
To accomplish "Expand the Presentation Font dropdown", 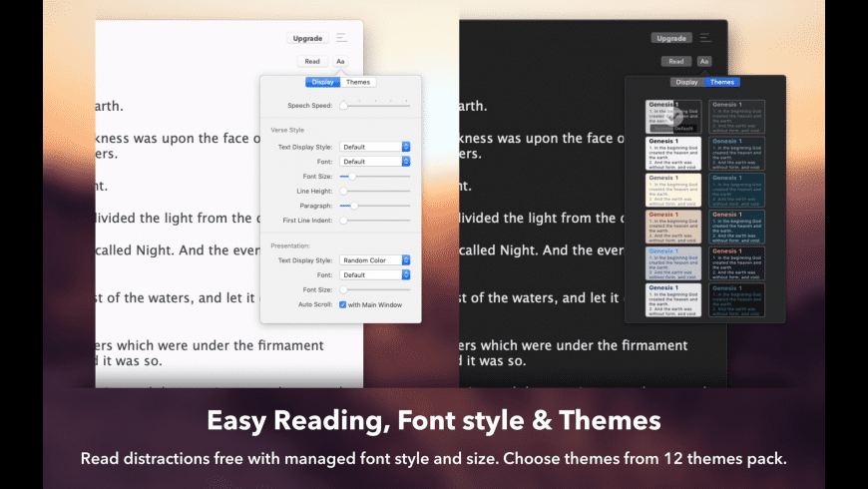I will pos(374,274).
